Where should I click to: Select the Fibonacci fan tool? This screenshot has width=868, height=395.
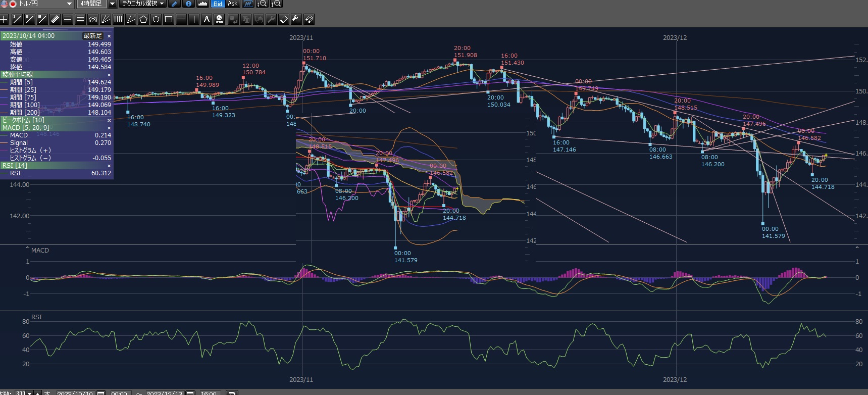pyautogui.click(x=106, y=20)
